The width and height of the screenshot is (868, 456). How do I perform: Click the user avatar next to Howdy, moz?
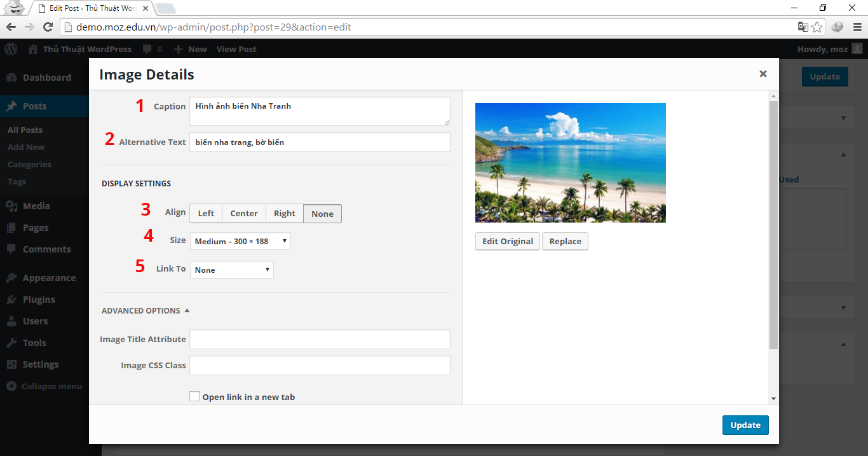(857, 49)
